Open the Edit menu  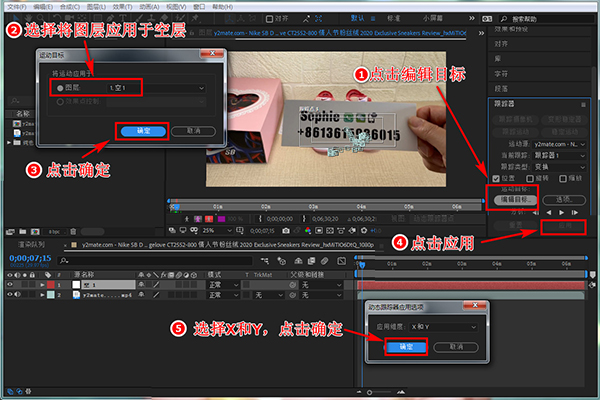pyautogui.click(x=43, y=7)
